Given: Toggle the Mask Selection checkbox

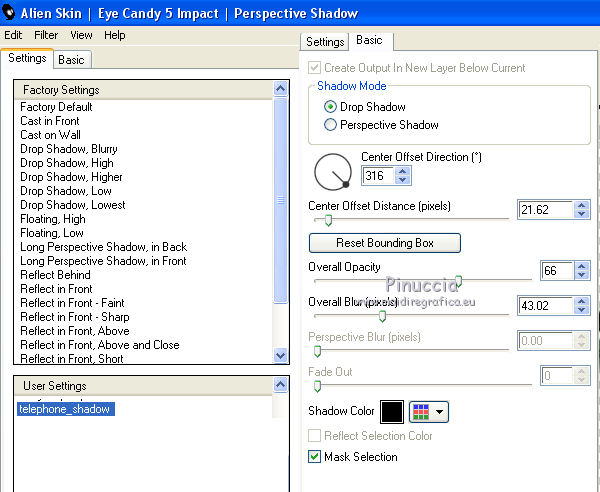Looking at the screenshot, I should [x=315, y=456].
